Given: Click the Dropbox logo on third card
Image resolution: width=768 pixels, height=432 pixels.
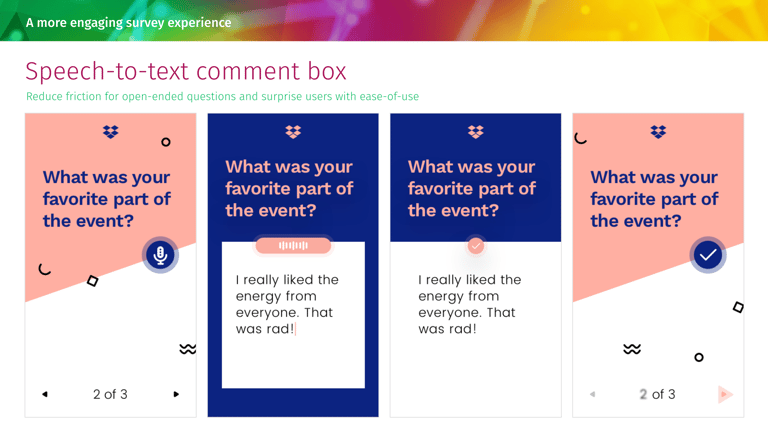Looking at the screenshot, I should click(x=475, y=132).
